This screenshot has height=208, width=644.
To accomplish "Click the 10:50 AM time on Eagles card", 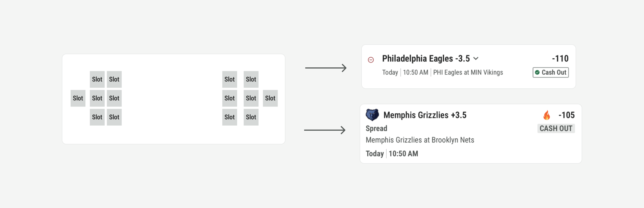I will tap(415, 72).
